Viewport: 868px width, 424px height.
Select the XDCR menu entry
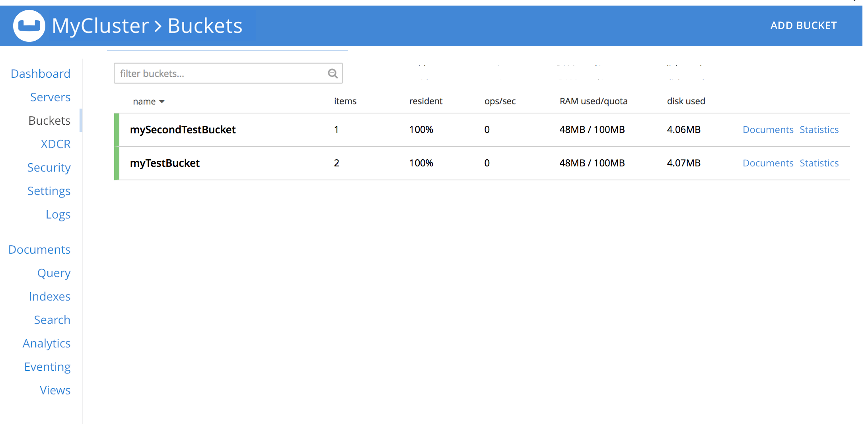[56, 144]
